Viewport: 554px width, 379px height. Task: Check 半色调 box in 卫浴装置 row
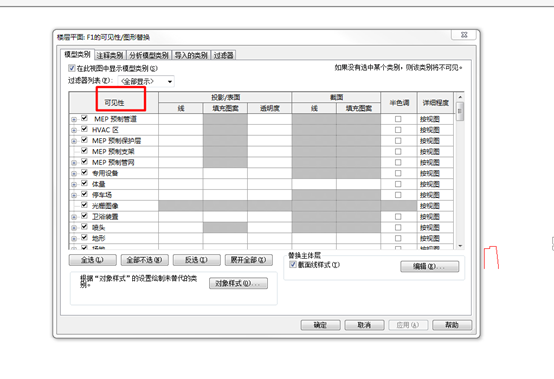398,217
